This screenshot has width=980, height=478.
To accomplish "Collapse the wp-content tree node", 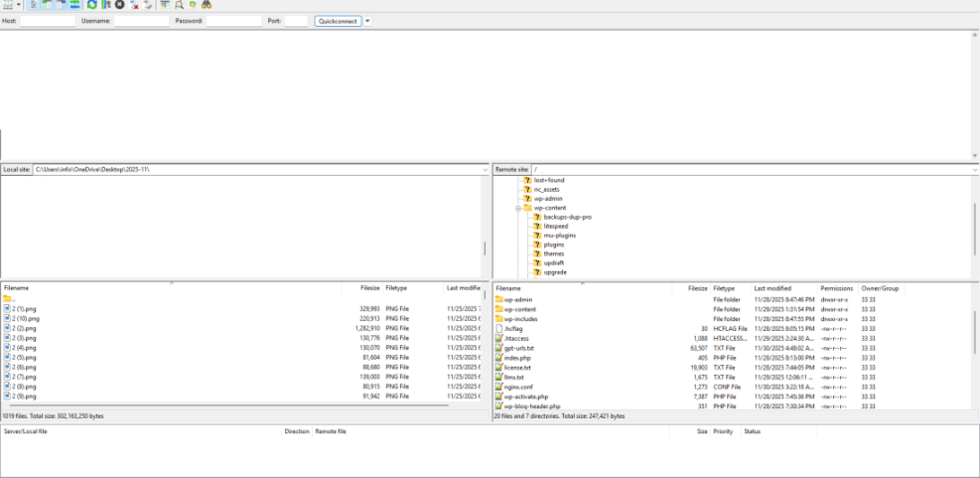I will click(x=518, y=208).
